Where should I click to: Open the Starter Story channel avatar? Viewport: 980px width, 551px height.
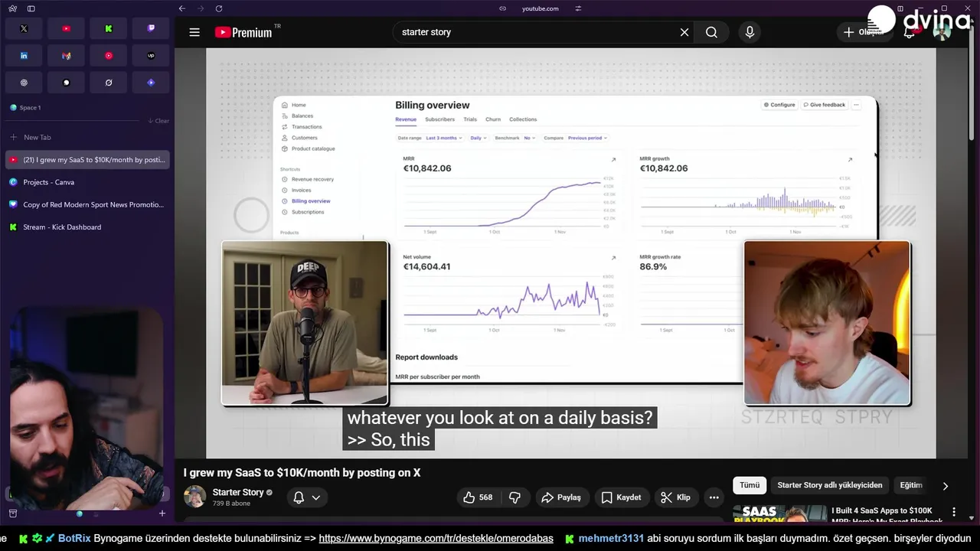click(194, 497)
